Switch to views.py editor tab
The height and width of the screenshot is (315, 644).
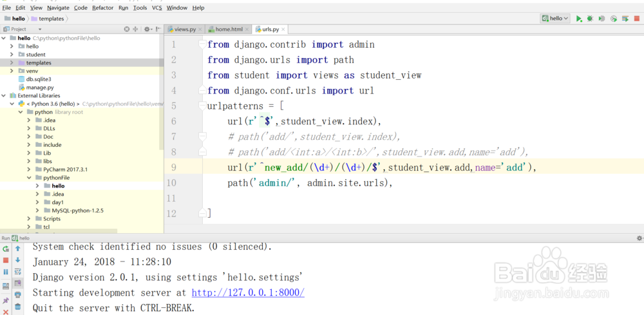coord(184,30)
